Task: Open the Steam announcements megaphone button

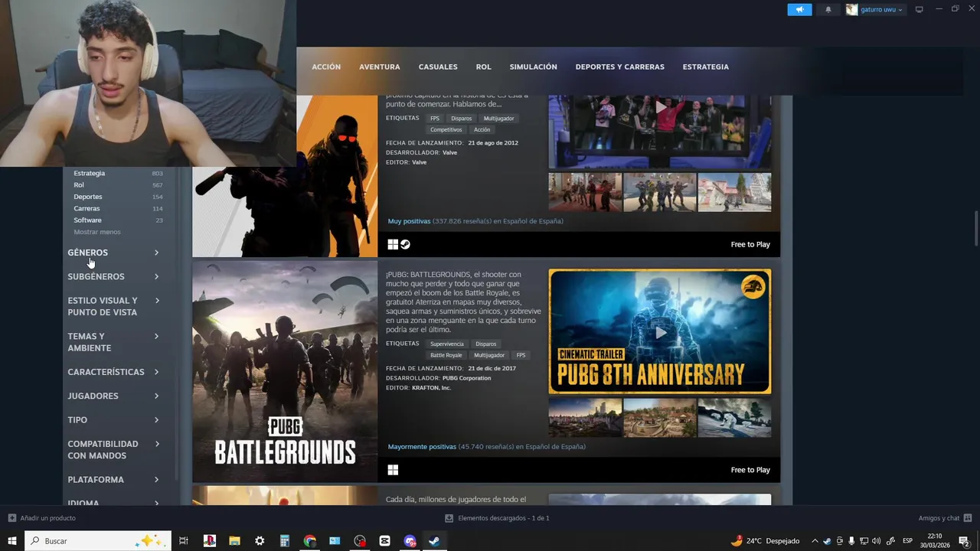Action: [799, 9]
